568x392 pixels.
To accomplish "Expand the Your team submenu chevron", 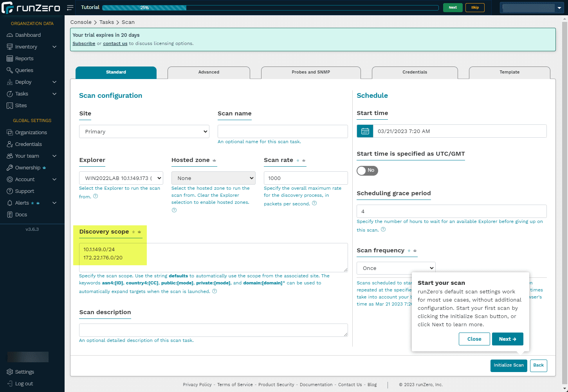I will [54, 156].
